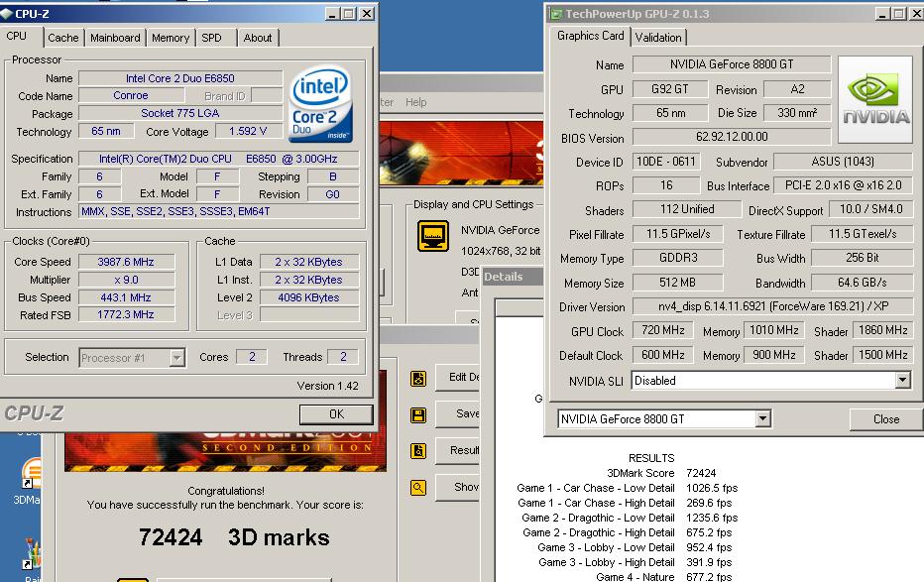This screenshot has height=582, width=924.
Task: Click the 72424 3D marks score text
Action: (234, 537)
